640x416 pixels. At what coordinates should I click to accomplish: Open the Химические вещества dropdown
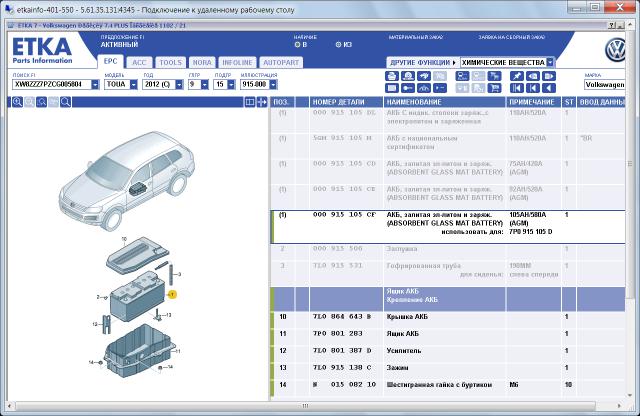point(550,62)
